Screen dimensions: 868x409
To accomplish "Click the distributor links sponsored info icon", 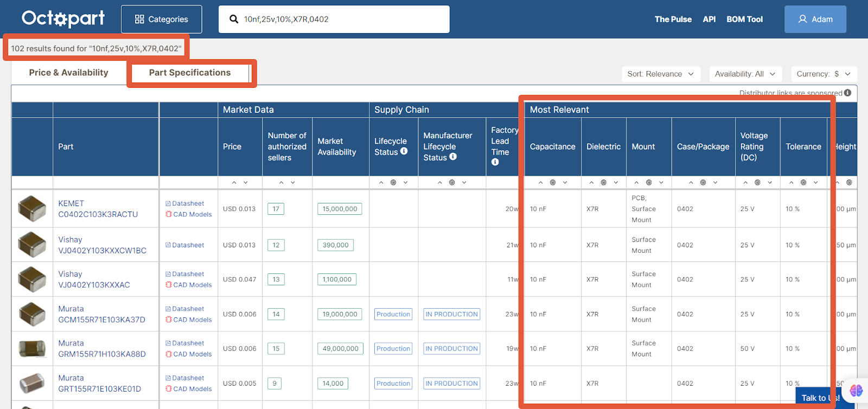I will coord(847,93).
